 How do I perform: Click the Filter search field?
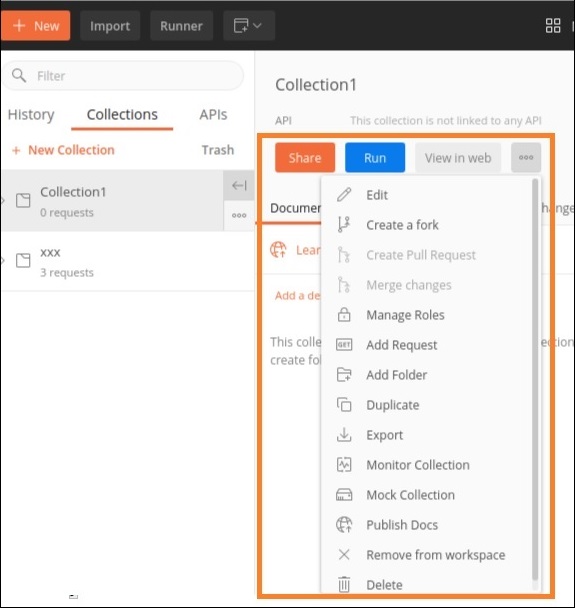[123, 76]
